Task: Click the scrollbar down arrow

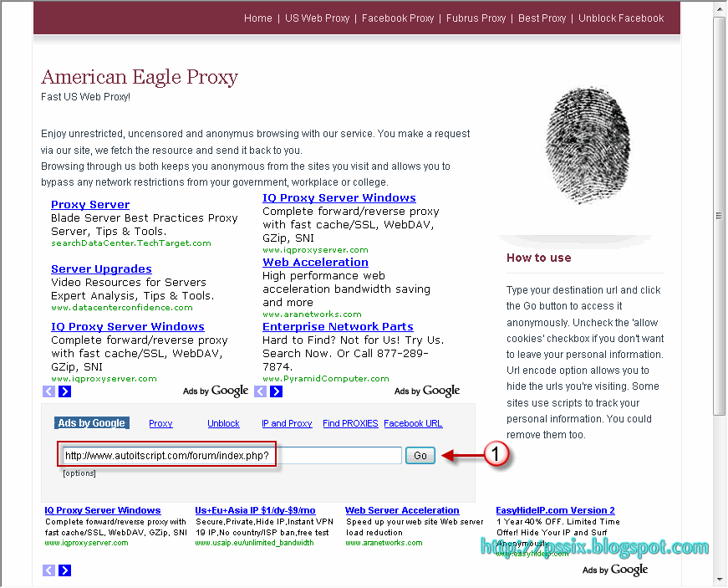Action: pos(719,580)
